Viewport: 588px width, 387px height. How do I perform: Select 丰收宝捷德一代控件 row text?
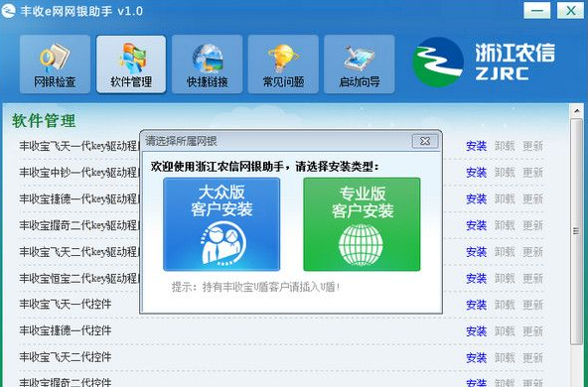tap(66, 330)
